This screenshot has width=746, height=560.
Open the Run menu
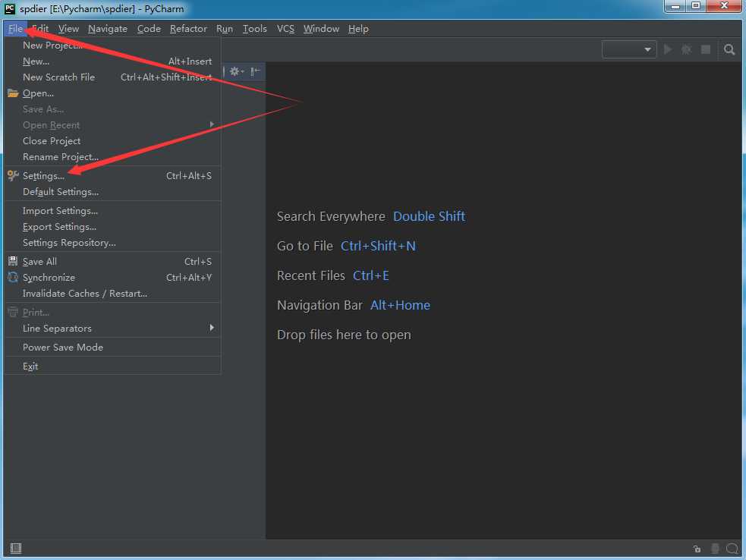pos(225,29)
